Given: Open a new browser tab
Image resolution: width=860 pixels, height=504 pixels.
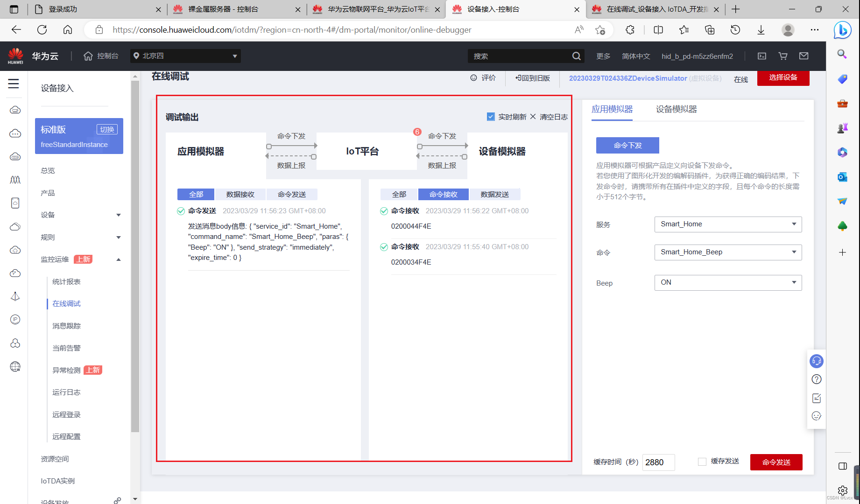Looking at the screenshot, I should coord(736,9).
